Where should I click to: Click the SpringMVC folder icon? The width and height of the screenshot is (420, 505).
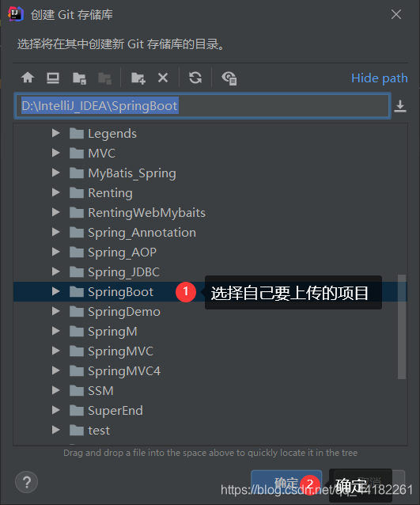pyautogui.click(x=77, y=351)
